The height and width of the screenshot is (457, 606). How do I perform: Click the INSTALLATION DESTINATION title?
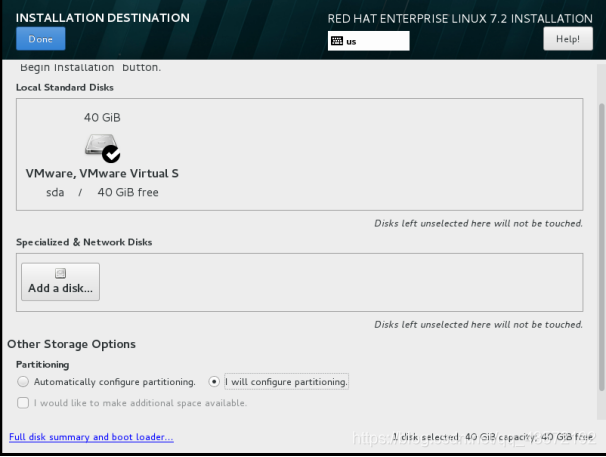(x=103, y=18)
